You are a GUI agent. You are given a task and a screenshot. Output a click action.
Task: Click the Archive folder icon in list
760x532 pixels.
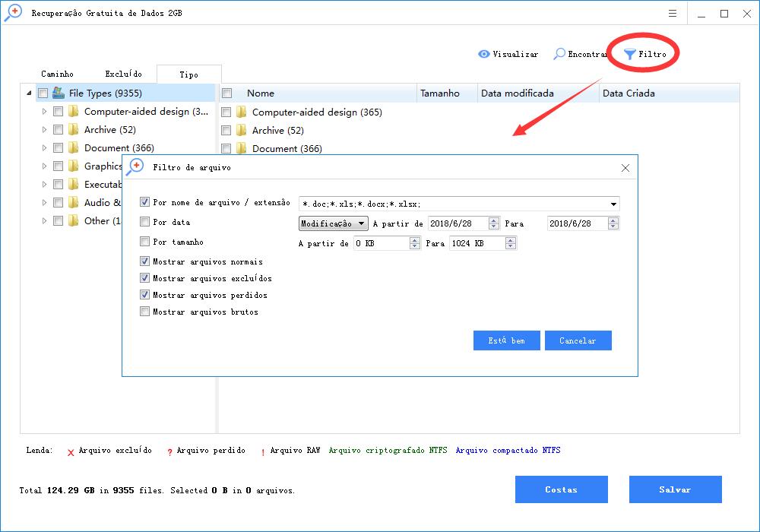[x=242, y=131]
